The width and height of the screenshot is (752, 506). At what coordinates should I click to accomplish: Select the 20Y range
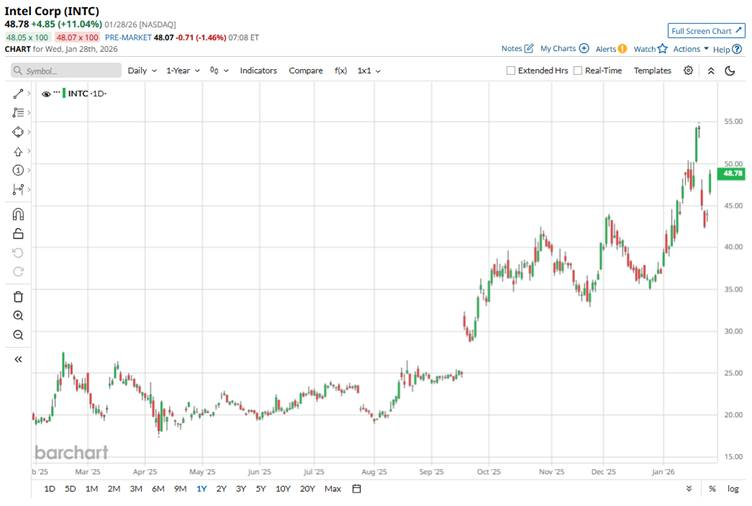307,489
